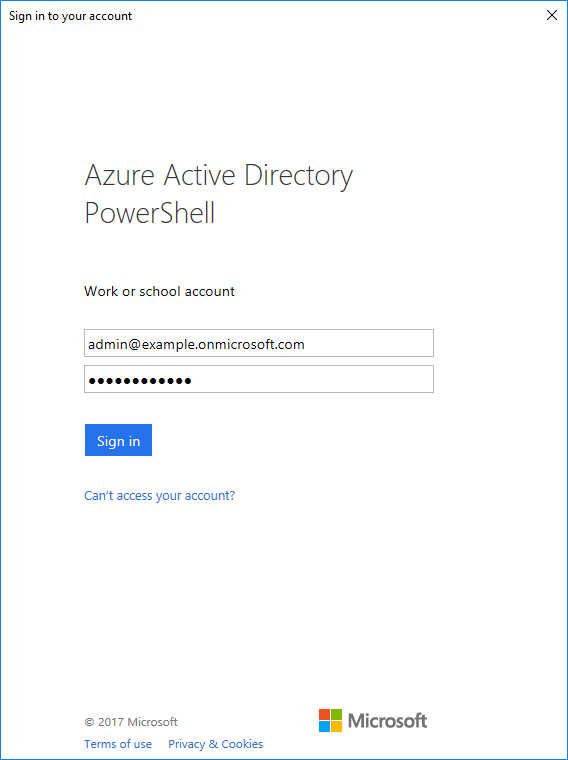Click the yellow square in Microsoft logo
The height and width of the screenshot is (760, 568).
[x=337, y=727]
